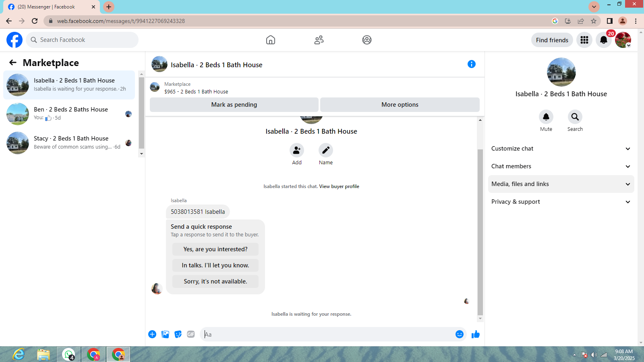
Task: Open more actions plus icon in composer
Action: [x=152, y=334]
